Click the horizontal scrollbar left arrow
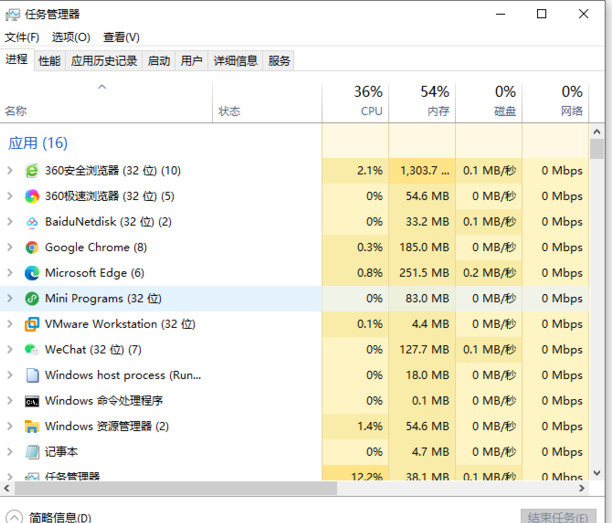The width and height of the screenshot is (612, 523). pyautogui.click(x=6, y=488)
